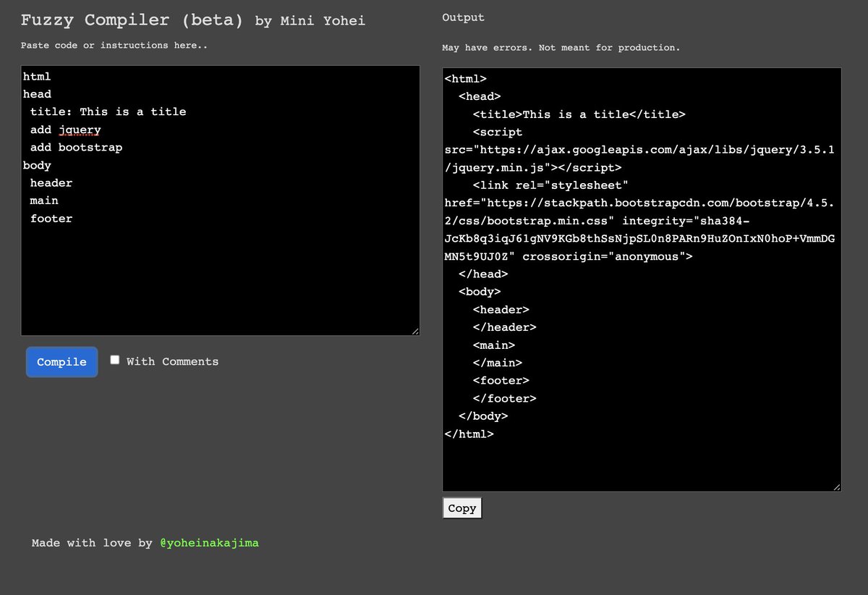Place cursor inside the code input textarea
This screenshot has height=595, width=868.
[217, 275]
